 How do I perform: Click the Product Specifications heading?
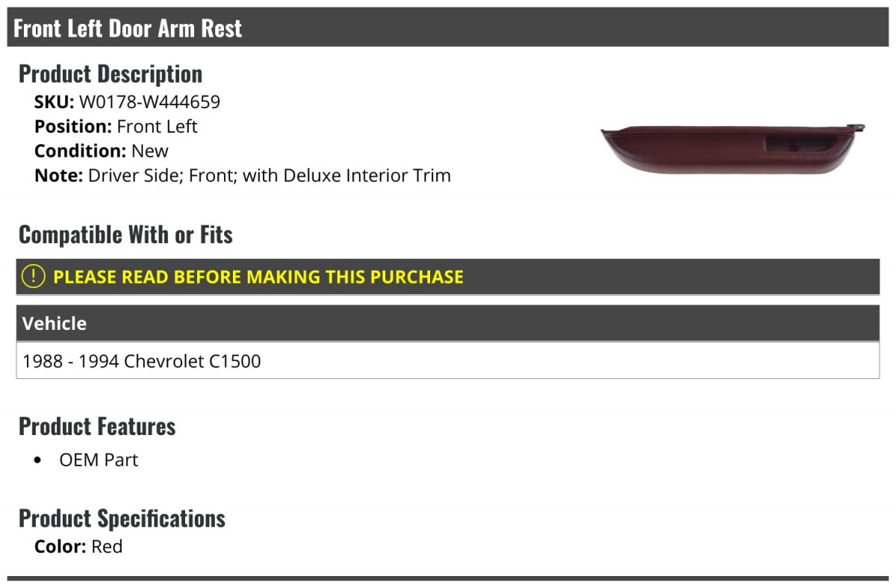pos(122,518)
